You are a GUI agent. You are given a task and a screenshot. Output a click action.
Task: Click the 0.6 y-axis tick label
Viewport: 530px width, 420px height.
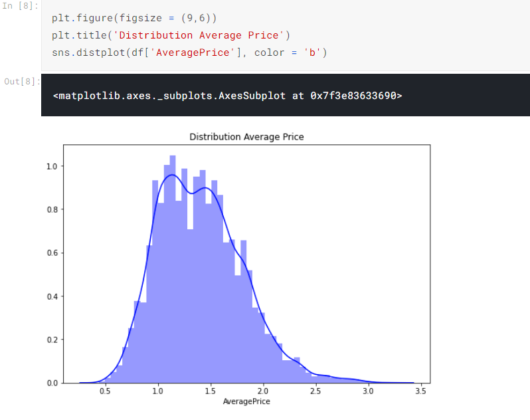(x=52, y=253)
